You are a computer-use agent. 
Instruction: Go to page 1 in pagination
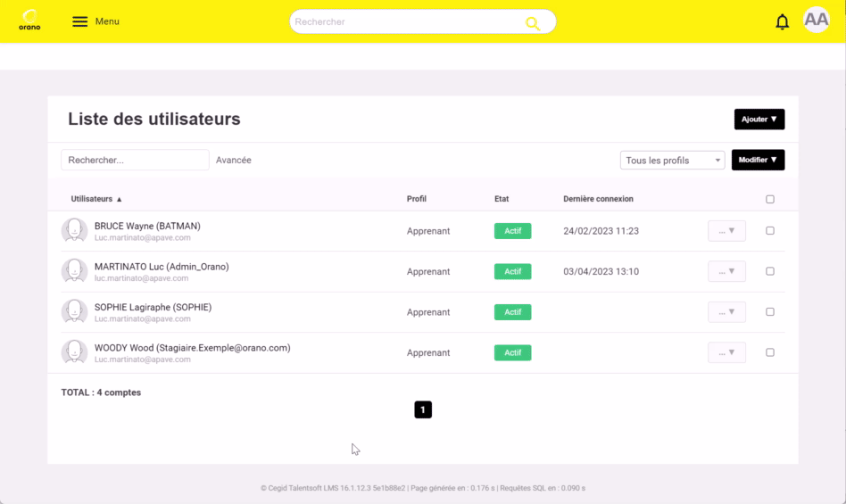tap(423, 409)
